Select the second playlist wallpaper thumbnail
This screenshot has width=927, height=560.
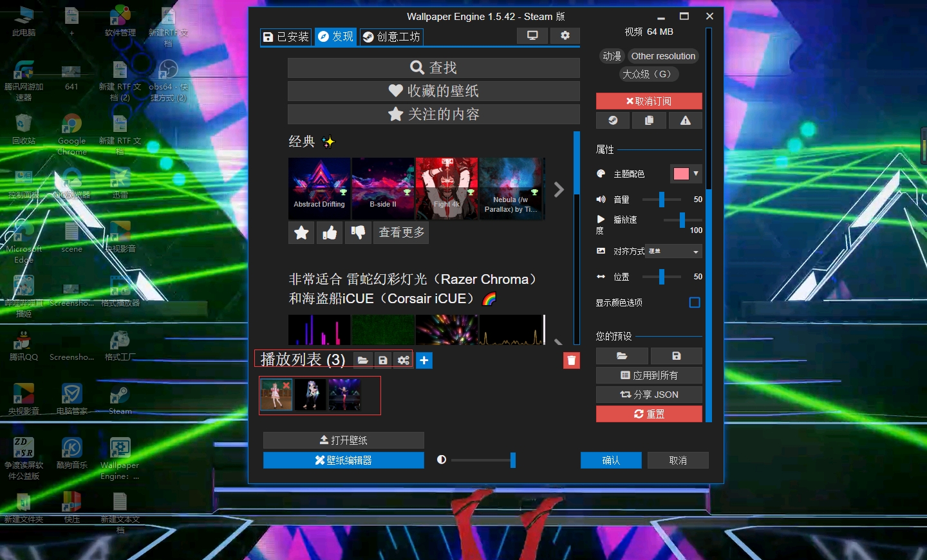310,395
